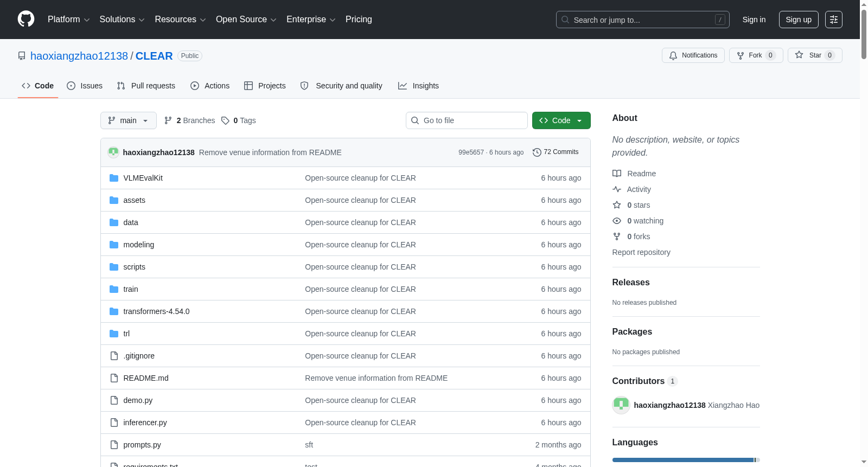Click the Go to file search field
This screenshot has height=467, width=868.
[467, 120]
